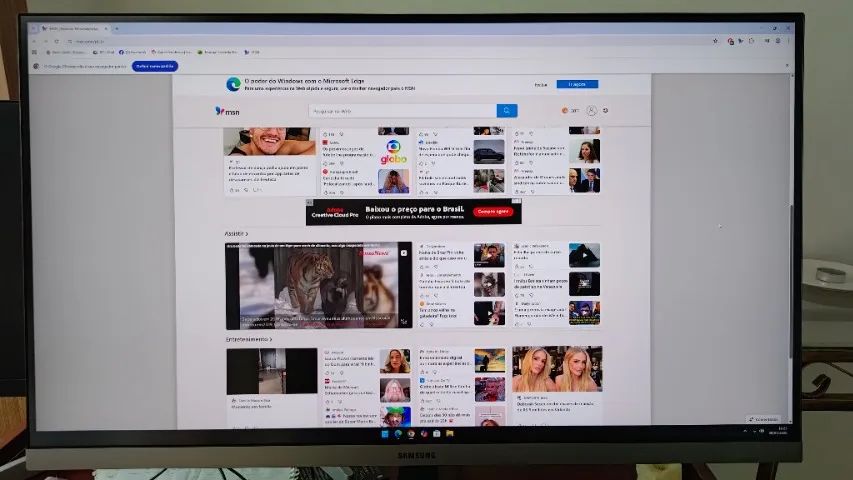Image resolution: width=853 pixels, height=480 pixels.
Task: Go back with browser back arrow
Action: click(x=35, y=41)
